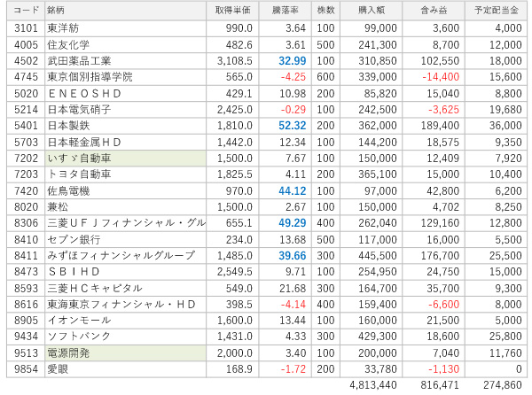
Task: Click the 600 shares cell
Action: (x=325, y=77)
